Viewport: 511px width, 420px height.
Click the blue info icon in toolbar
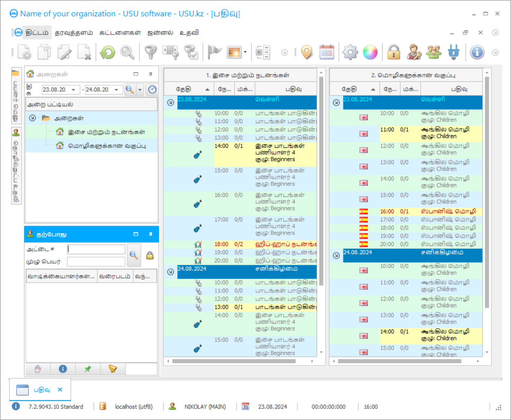[477, 52]
